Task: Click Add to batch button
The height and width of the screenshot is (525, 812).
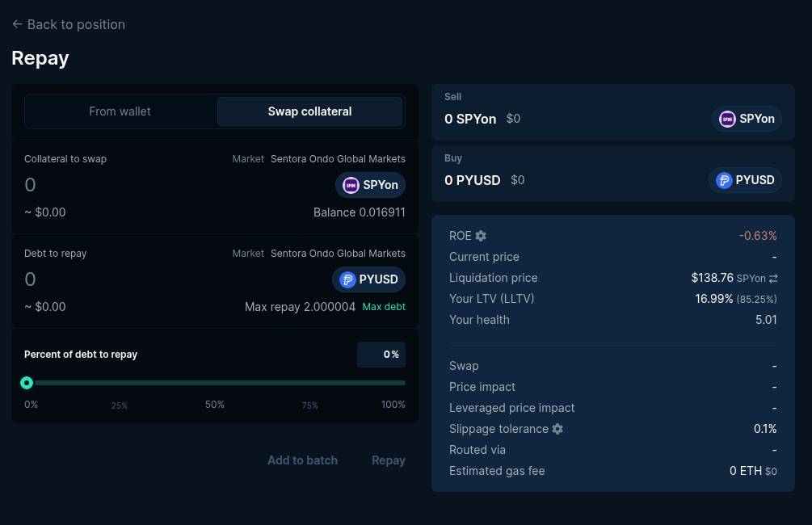Action: point(302,460)
